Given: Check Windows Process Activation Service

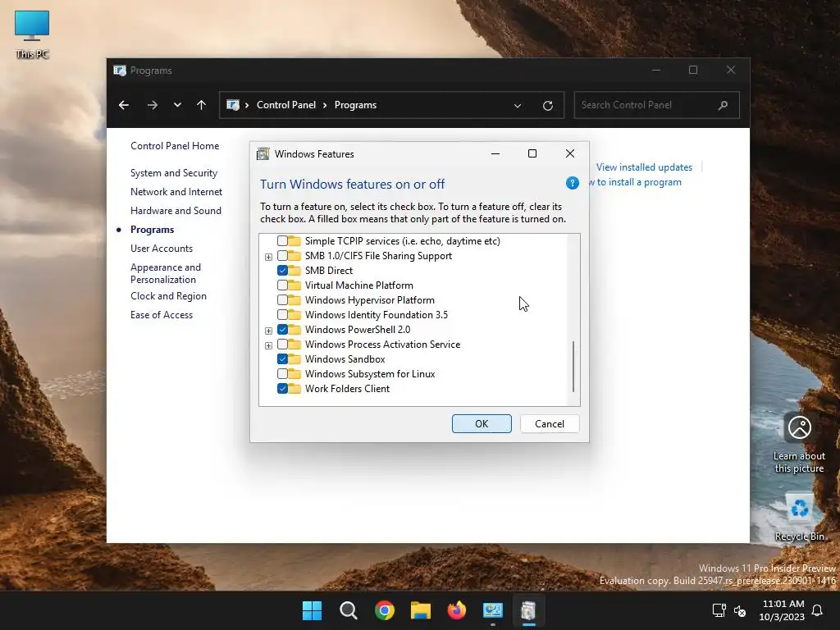Looking at the screenshot, I should tap(282, 345).
